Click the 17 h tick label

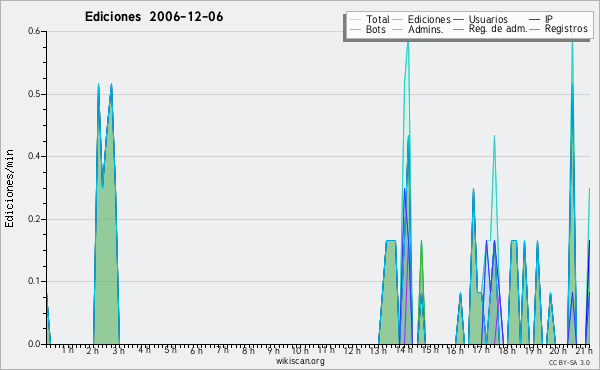tap(481, 350)
